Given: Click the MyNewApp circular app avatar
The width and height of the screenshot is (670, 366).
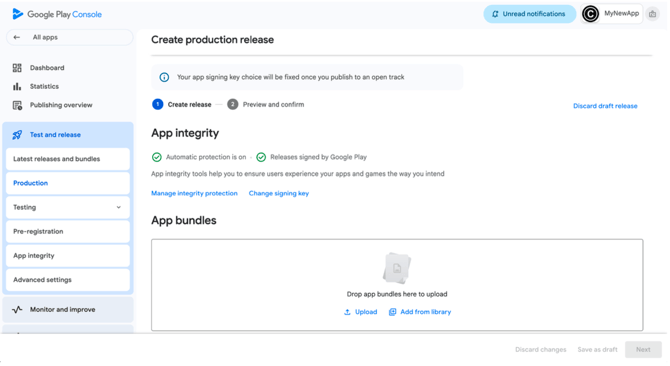Looking at the screenshot, I should 591,14.
